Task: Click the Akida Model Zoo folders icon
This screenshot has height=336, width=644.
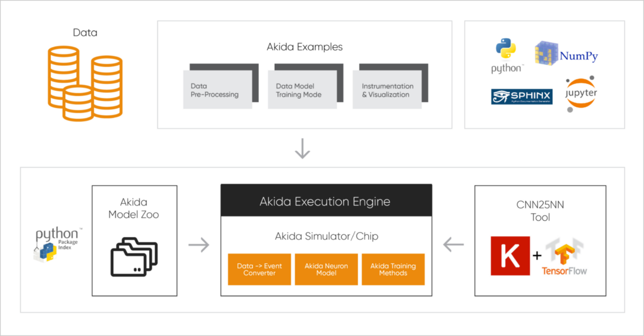Action: [134, 257]
